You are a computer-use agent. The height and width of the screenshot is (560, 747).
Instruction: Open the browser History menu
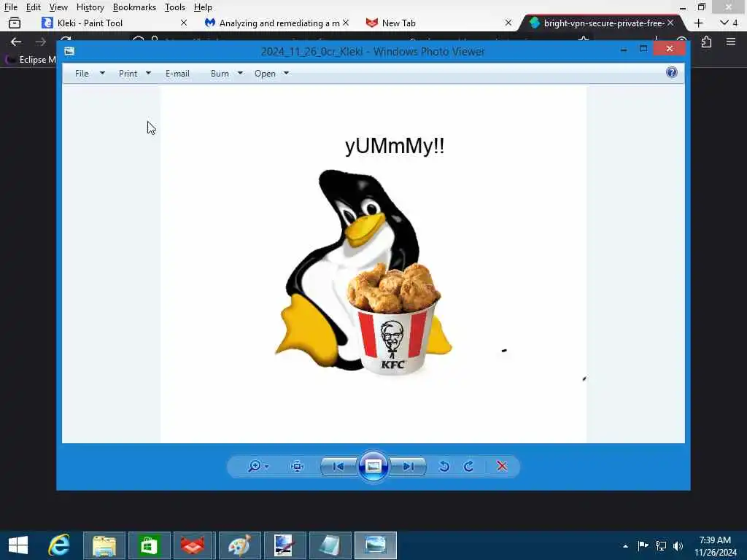coord(90,7)
